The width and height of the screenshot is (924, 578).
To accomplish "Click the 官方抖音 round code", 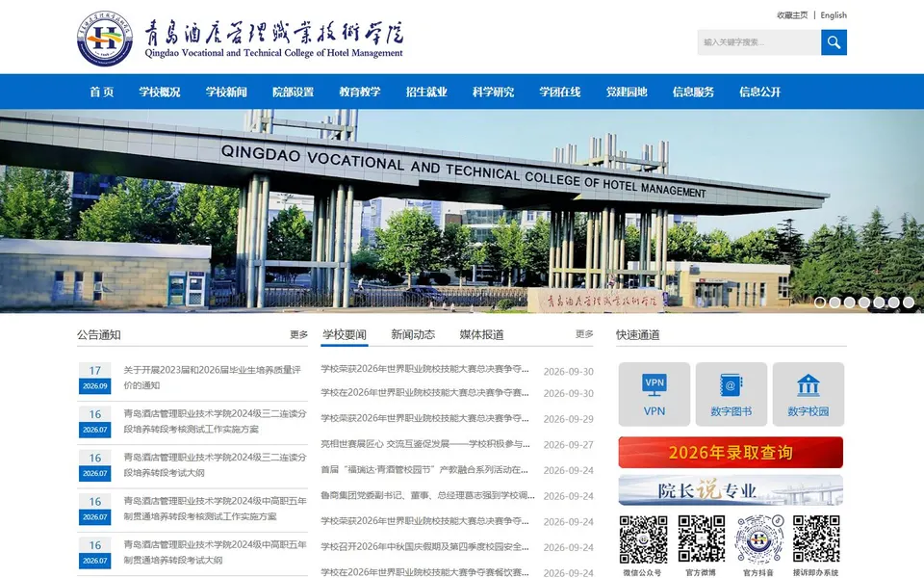I will point(759,539).
